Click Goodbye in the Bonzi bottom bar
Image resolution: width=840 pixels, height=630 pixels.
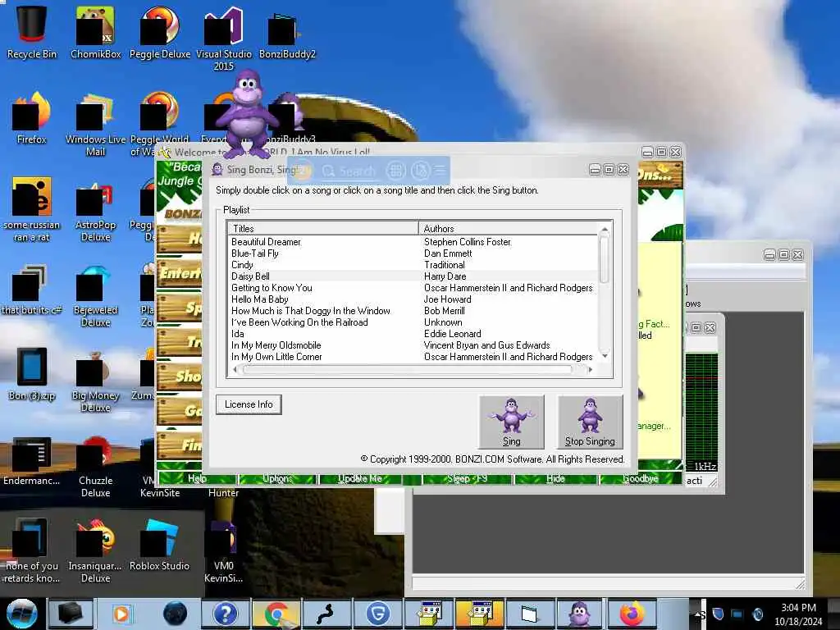[x=640, y=478]
